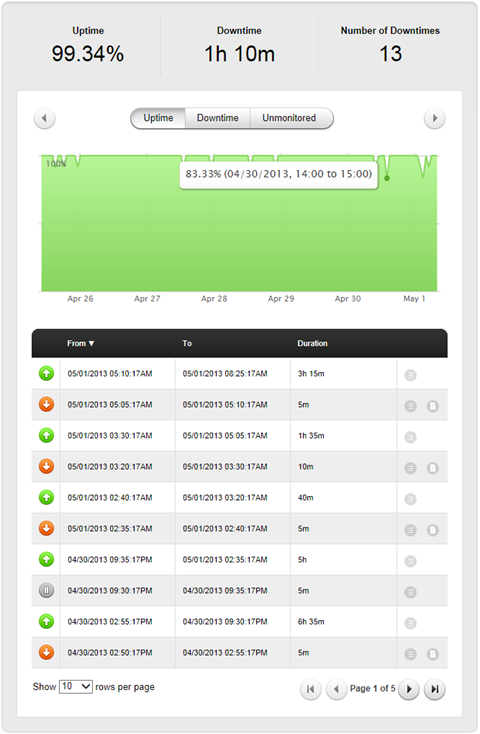
Task: Click up status icon for 02:55:17PM row
Action: coord(46,621)
